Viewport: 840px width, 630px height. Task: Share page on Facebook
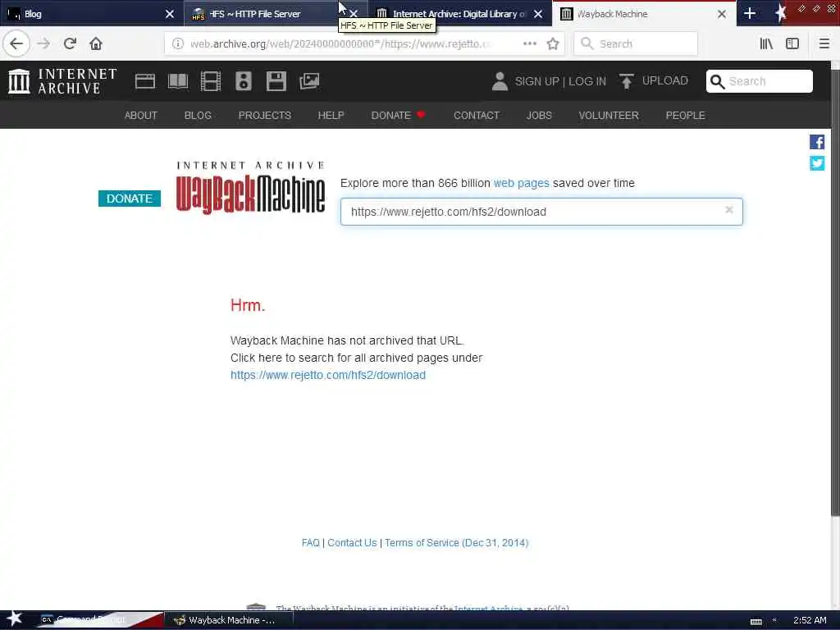(x=816, y=142)
